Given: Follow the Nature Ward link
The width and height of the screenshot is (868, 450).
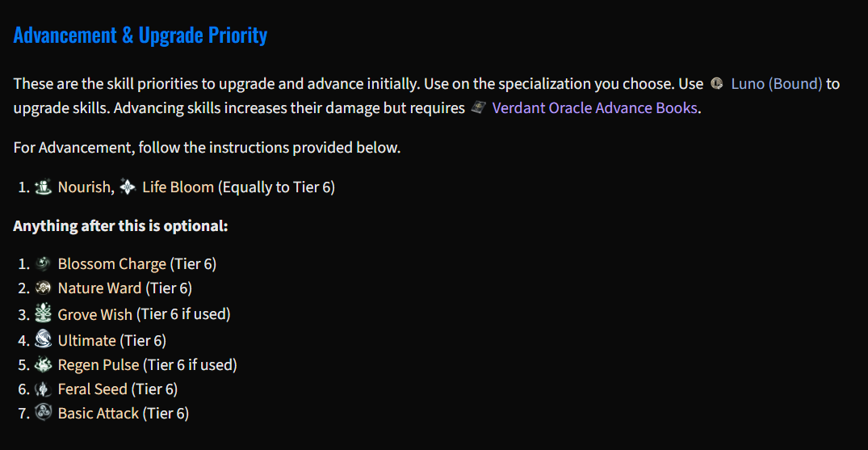Looking at the screenshot, I should coord(99,288).
